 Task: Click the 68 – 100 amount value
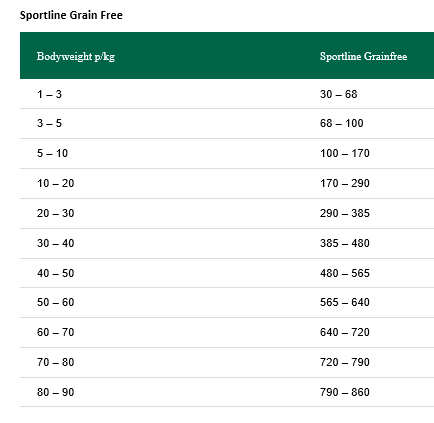[x=342, y=123]
